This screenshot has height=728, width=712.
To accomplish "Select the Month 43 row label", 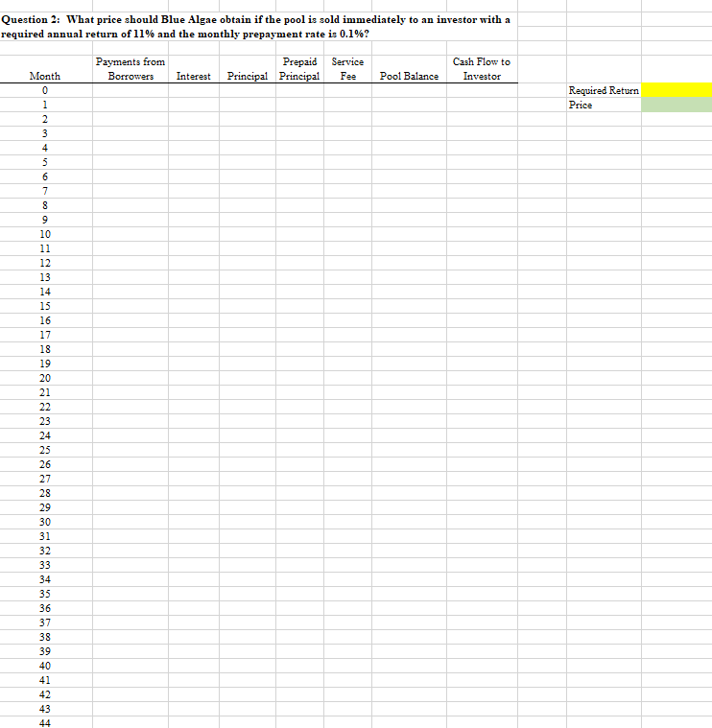I will click(45, 709).
